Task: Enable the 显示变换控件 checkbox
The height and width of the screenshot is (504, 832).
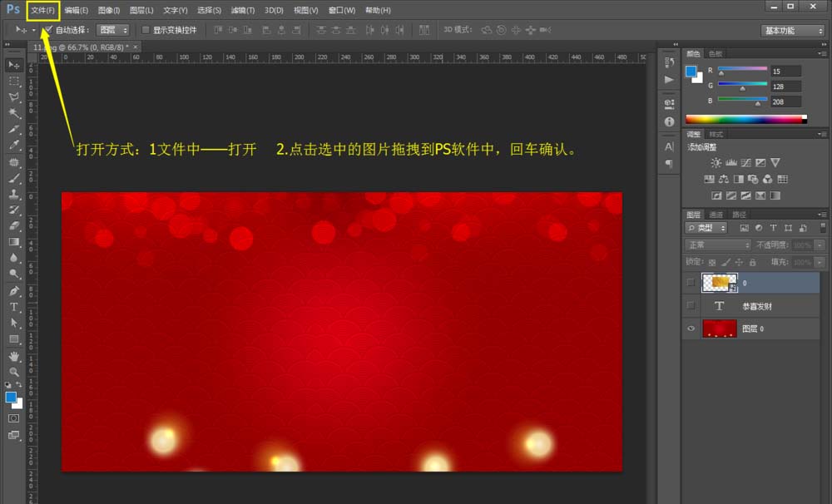Action: tap(146, 30)
